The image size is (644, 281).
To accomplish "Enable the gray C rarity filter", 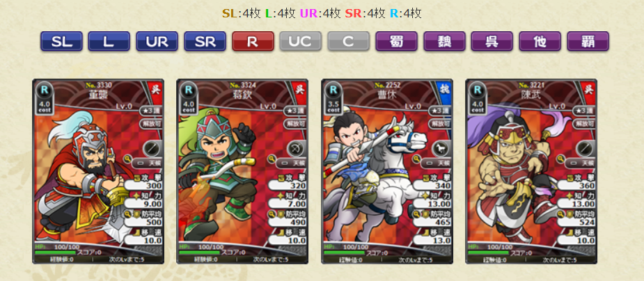I will tap(348, 42).
